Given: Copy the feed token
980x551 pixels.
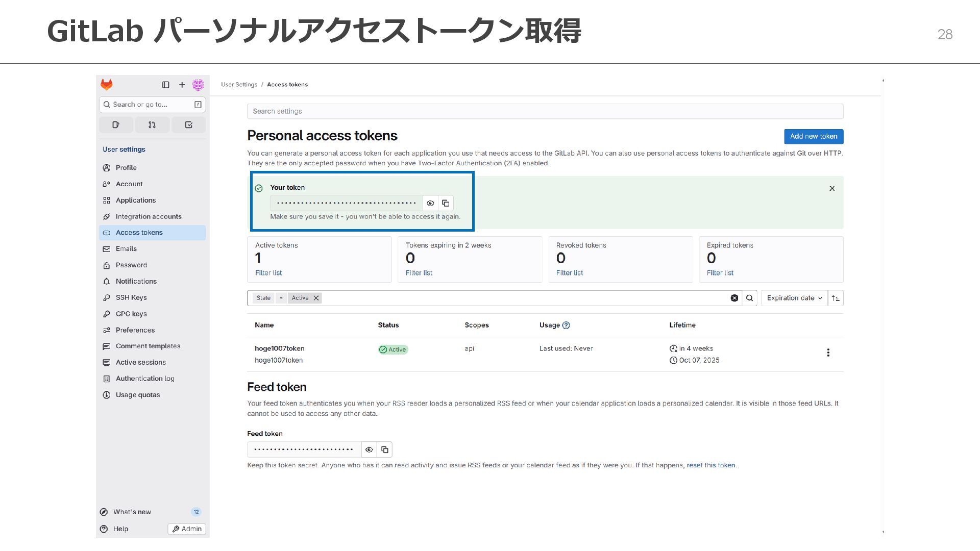Looking at the screenshot, I should click(x=385, y=449).
